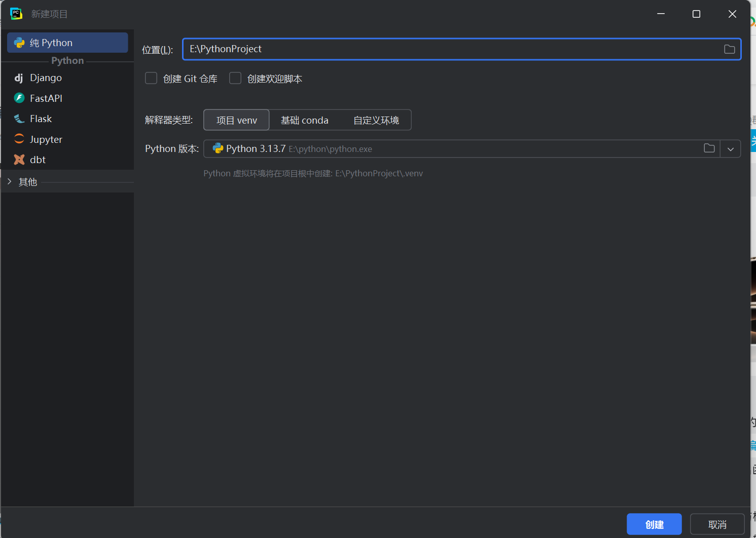756x538 pixels.
Task: Select the 纯 Python project type
Action: click(67, 43)
